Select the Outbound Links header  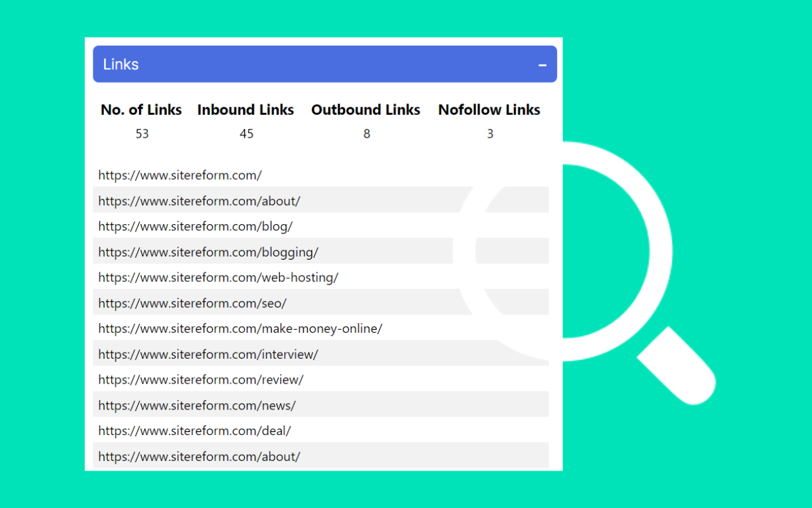[365, 109]
